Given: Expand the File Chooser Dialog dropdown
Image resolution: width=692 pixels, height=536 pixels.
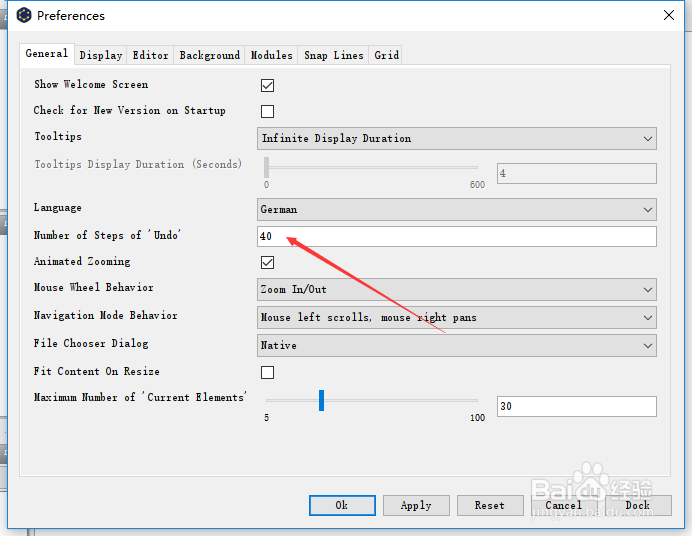Looking at the screenshot, I should pyautogui.click(x=457, y=345).
